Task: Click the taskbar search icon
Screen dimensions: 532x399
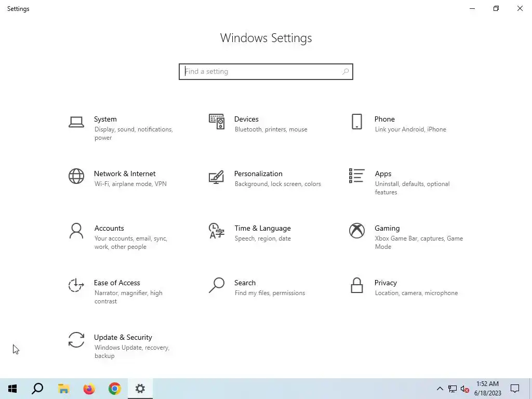Action: click(x=37, y=389)
